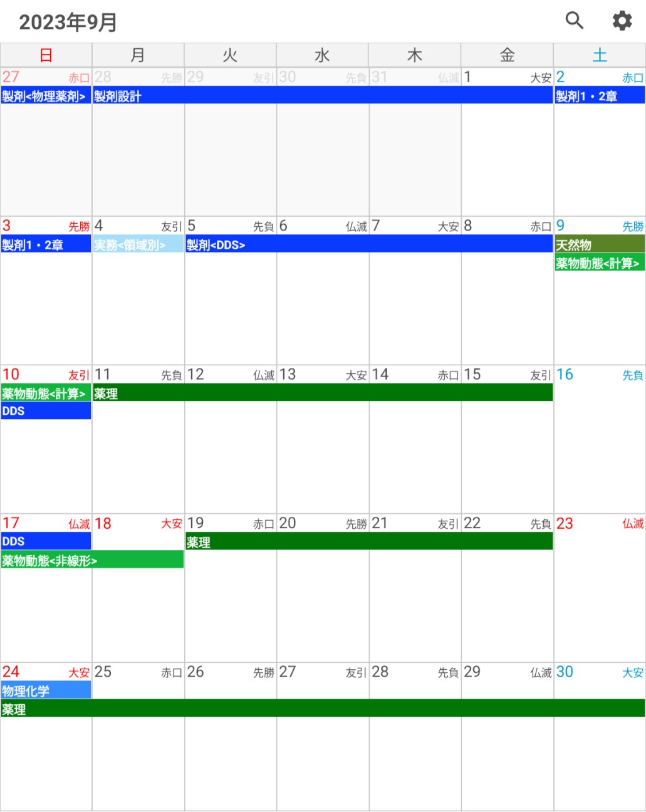Select date 15 labeled 友引
This screenshot has width=646, height=812.
coord(507,439)
